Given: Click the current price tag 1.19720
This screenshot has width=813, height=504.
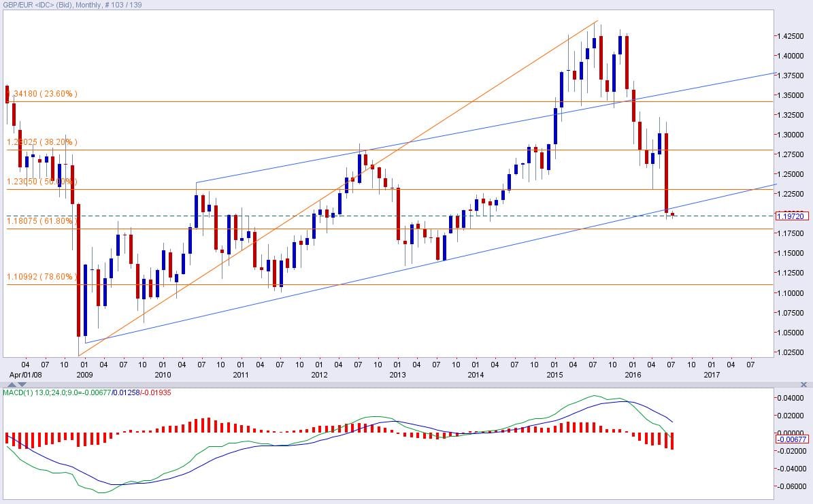Looking at the screenshot, I should click(x=792, y=216).
